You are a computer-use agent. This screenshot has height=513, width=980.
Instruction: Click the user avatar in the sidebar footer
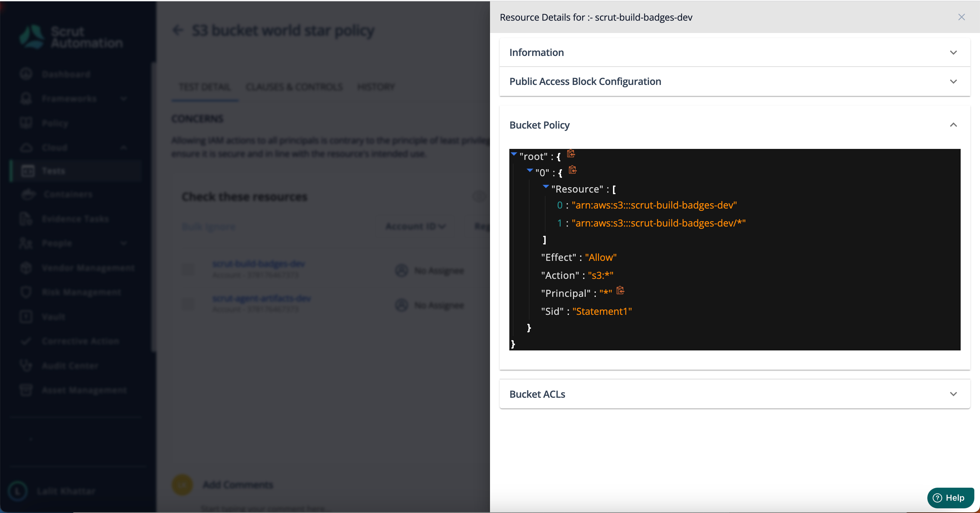pyautogui.click(x=17, y=491)
